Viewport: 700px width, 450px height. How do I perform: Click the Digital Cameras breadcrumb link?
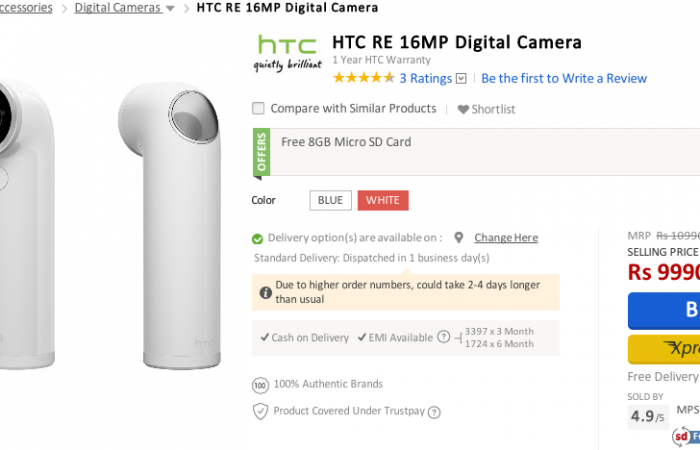click(x=117, y=8)
